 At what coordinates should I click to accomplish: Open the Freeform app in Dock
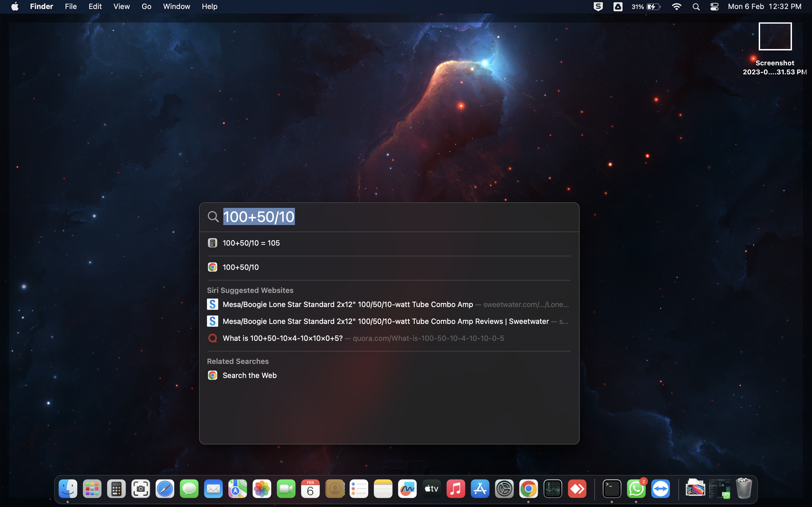(407, 489)
